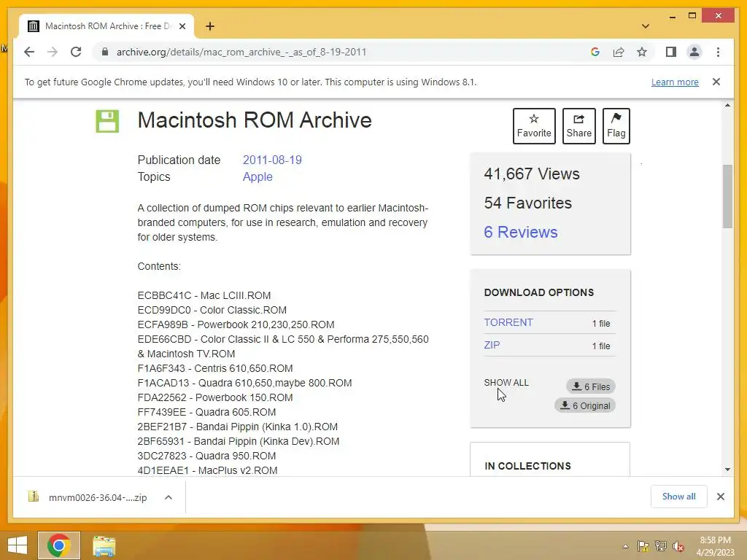The width and height of the screenshot is (747, 560).
Task: Click the green floppy disk software icon
Action: 107,121
